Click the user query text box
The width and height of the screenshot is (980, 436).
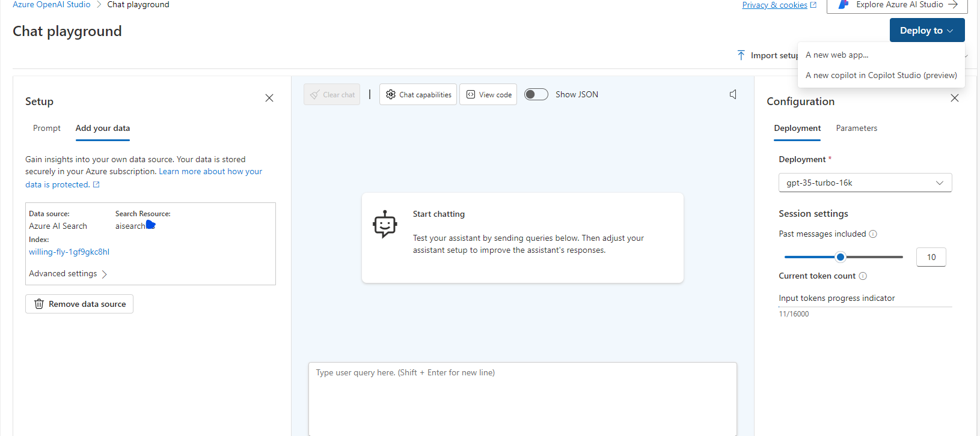tap(522, 399)
